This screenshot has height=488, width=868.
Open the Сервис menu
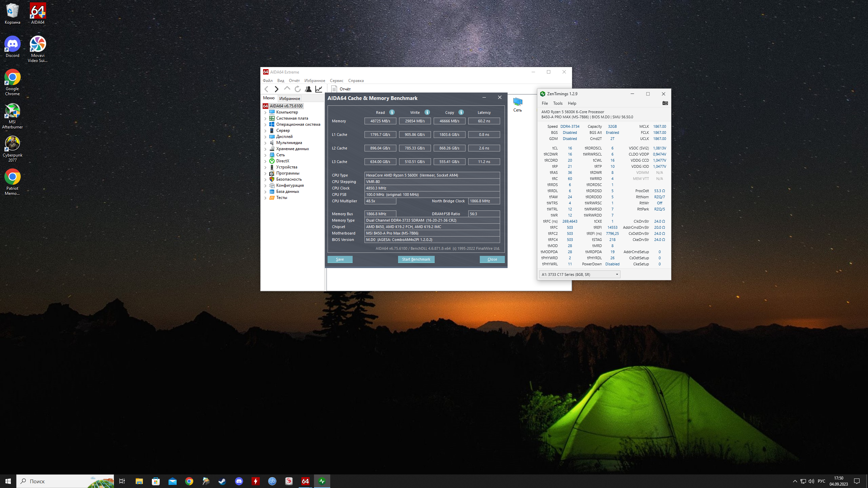[x=336, y=81]
